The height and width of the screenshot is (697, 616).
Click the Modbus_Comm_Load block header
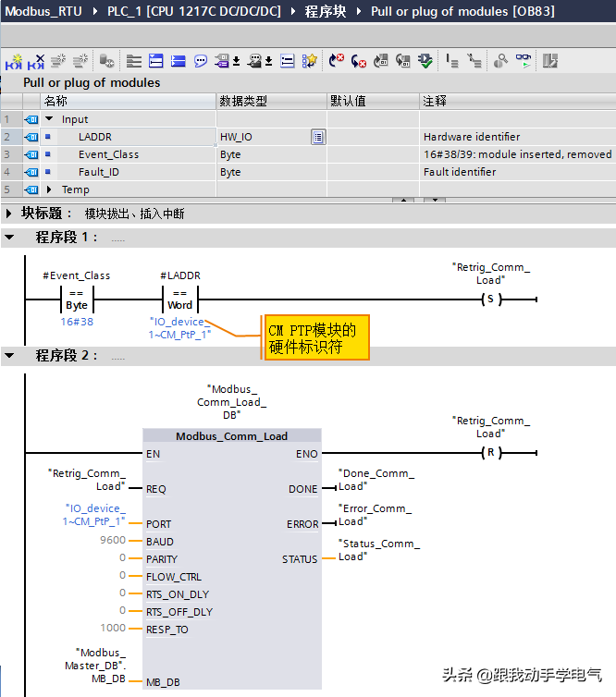point(232,436)
